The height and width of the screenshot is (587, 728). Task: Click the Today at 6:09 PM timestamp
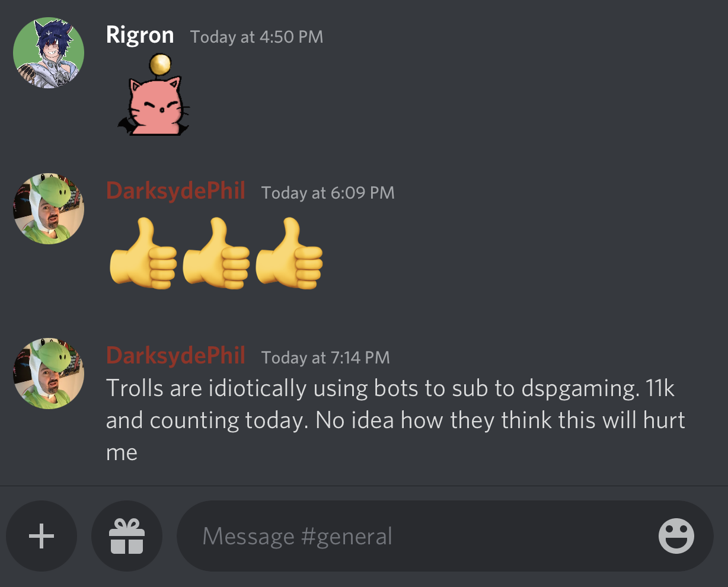click(x=328, y=193)
